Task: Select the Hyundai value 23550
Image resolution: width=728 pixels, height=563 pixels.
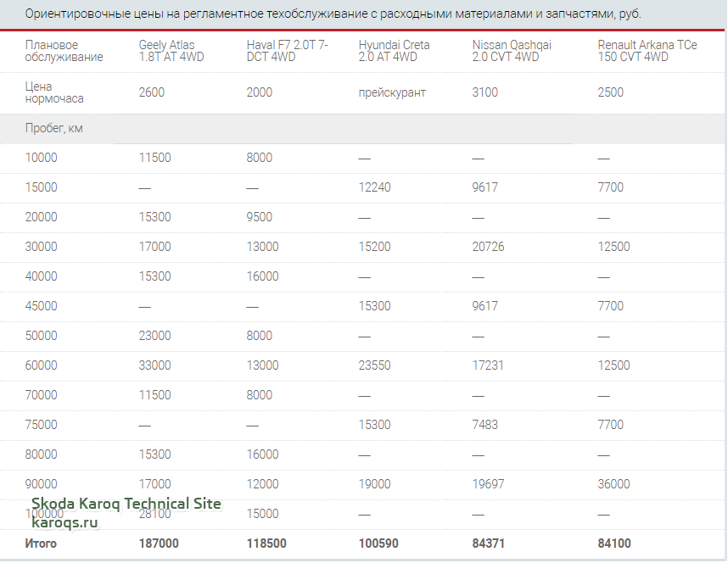Action: 375,365
